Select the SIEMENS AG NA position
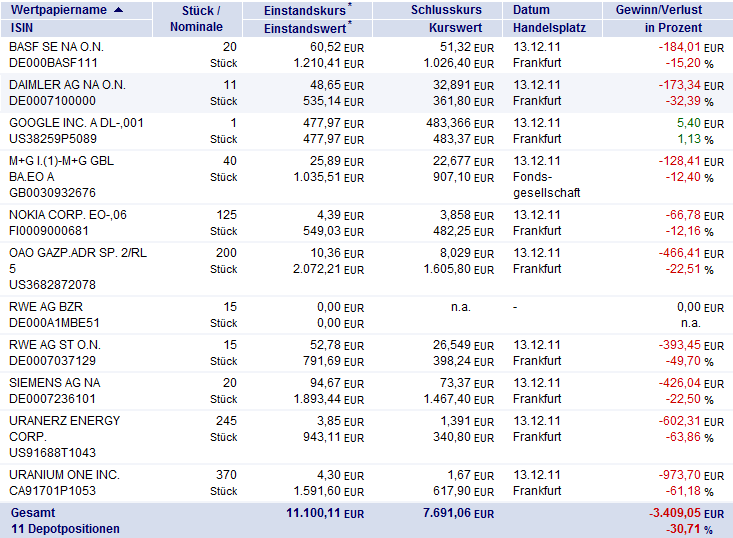733x538 pixels. 55,383
